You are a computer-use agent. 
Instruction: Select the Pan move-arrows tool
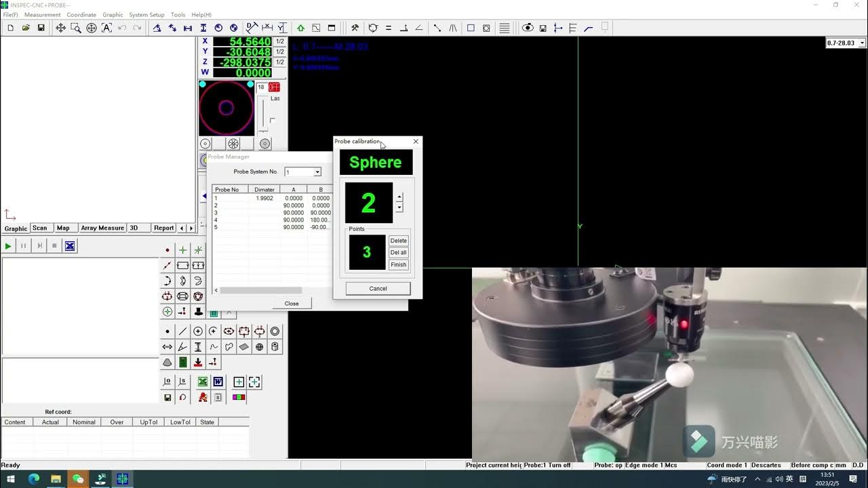(60, 28)
